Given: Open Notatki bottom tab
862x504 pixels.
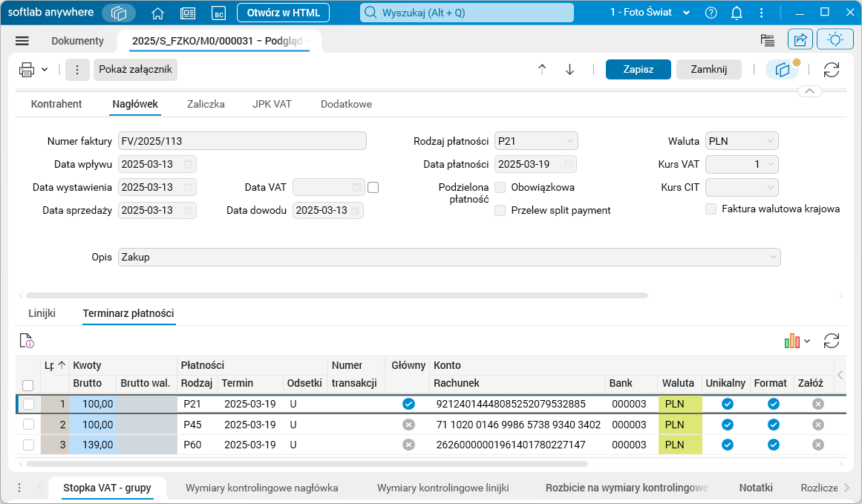Looking at the screenshot, I should tap(756, 488).
